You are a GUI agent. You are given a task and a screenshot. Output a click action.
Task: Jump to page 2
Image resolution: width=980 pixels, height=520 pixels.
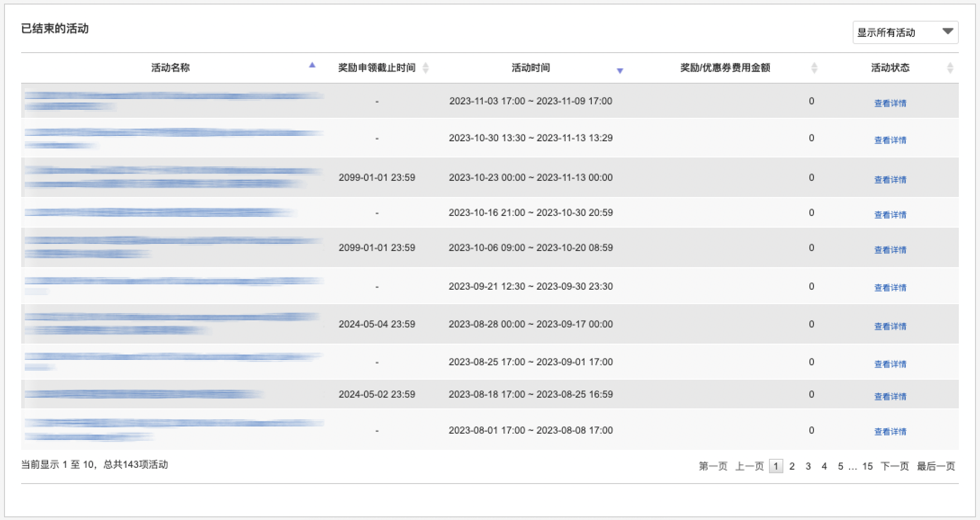tap(792, 466)
